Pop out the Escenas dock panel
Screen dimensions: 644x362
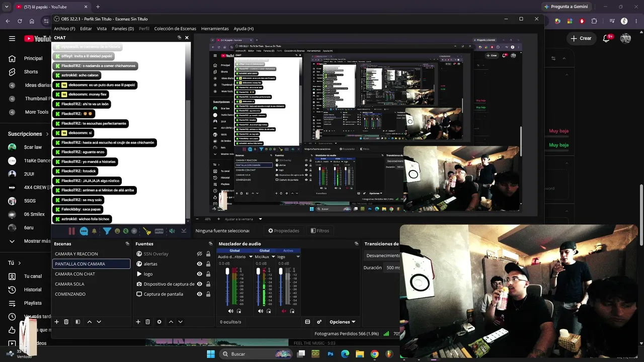[x=127, y=244]
